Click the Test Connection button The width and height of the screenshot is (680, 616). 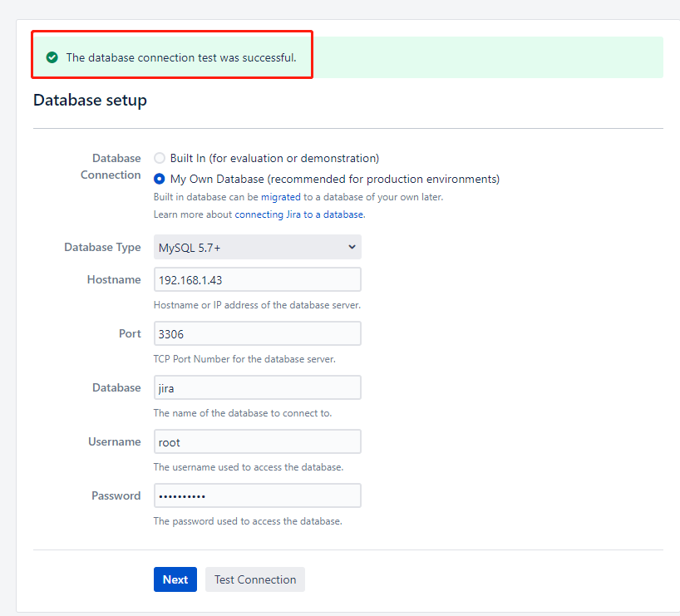254,579
